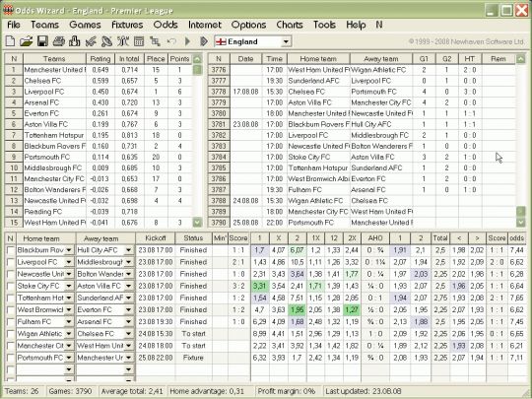The image size is (532, 399).
Task: Click the Rating column header
Action: point(100,59)
